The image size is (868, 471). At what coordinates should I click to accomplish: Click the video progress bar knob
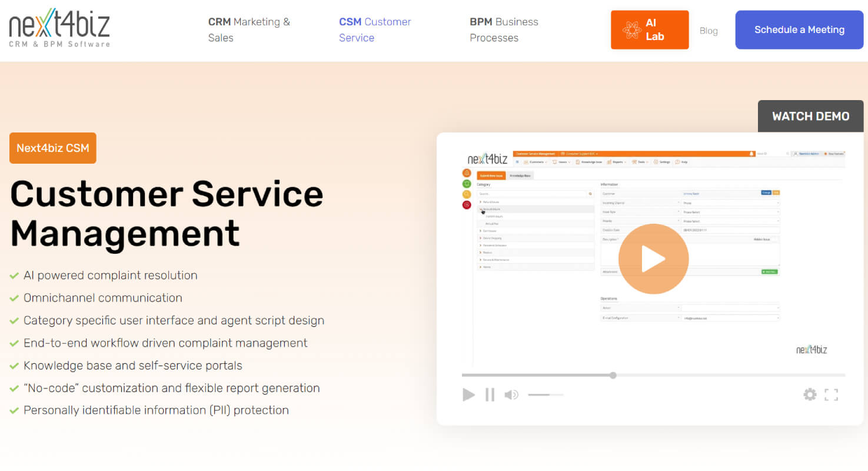613,375
